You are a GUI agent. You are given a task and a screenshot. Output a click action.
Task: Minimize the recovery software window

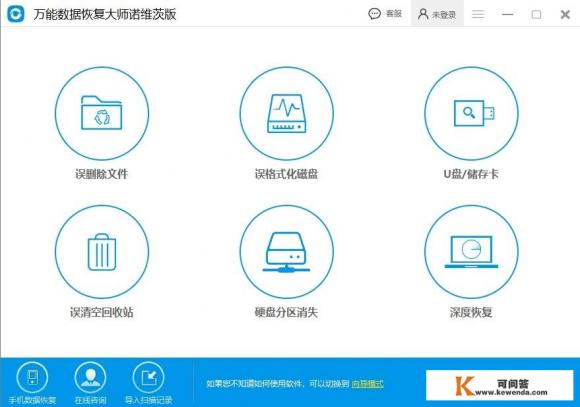[x=508, y=14]
